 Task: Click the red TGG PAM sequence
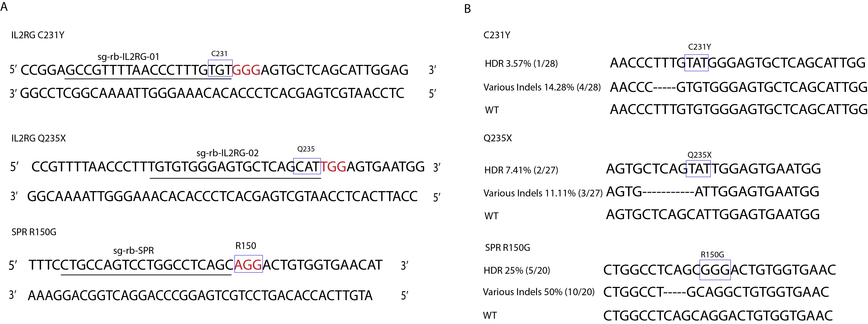coord(333,167)
